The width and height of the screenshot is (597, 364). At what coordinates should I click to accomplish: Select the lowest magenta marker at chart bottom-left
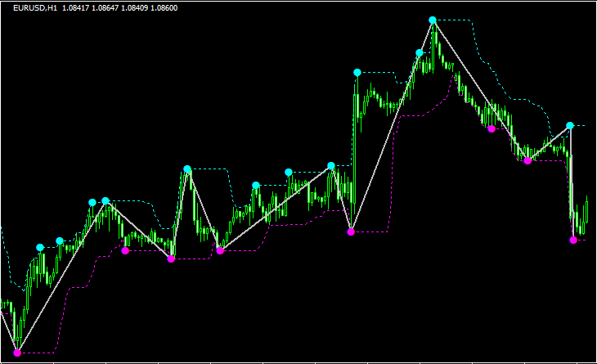(x=17, y=353)
